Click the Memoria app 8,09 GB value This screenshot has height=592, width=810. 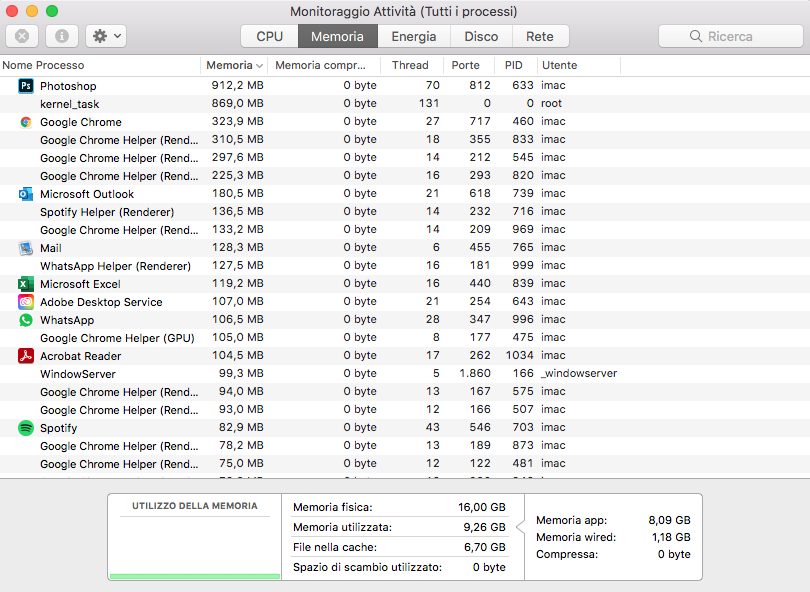[x=669, y=520]
